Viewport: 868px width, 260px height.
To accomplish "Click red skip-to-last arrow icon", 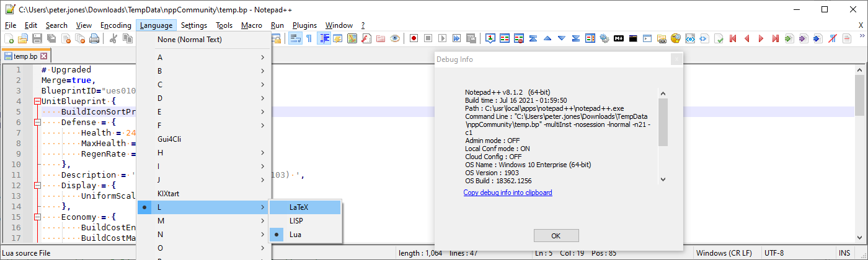I will coord(775,38).
